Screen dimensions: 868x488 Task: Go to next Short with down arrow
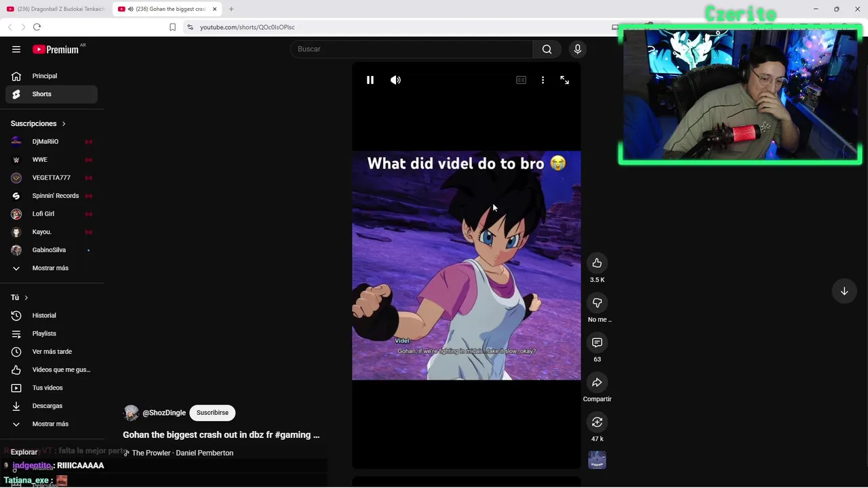pyautogui.click(x=844, y=291)
